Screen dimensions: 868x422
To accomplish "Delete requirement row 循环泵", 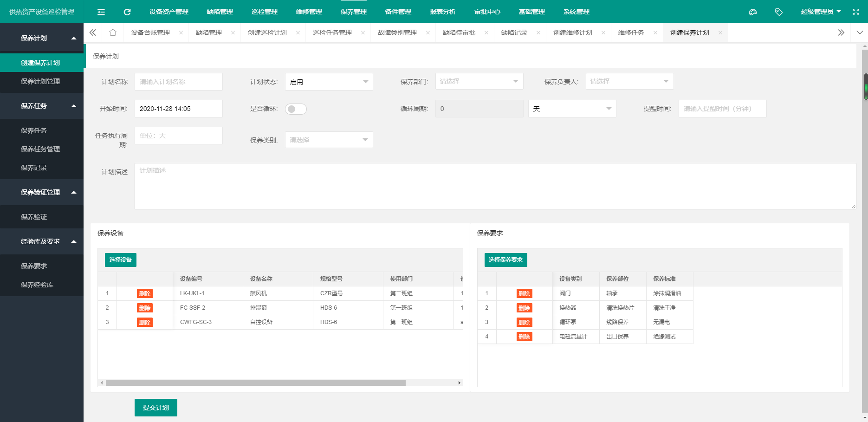I will [x=525, y=322].
